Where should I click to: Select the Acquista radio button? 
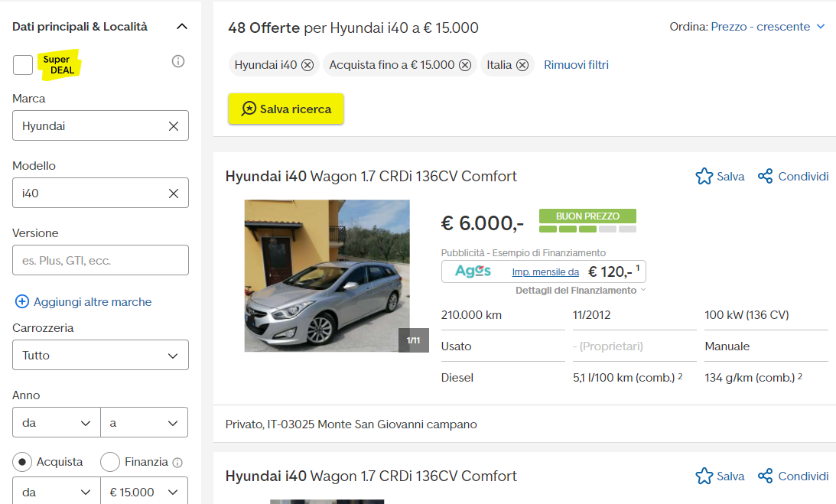(23, 462)
